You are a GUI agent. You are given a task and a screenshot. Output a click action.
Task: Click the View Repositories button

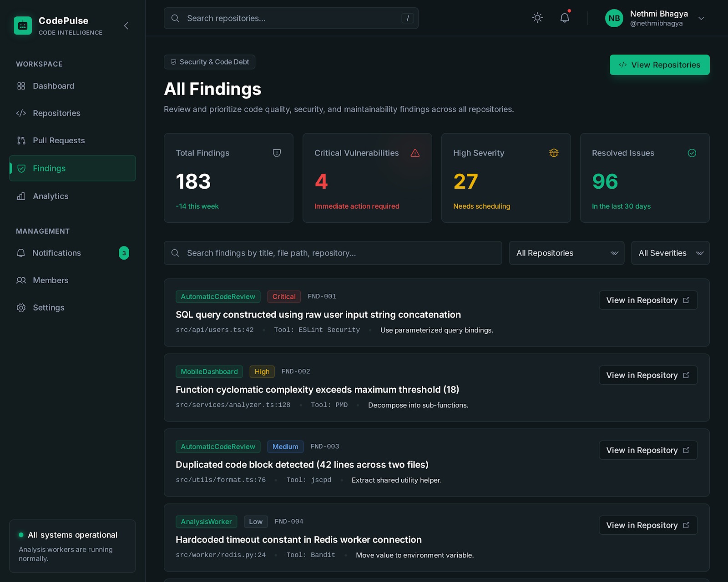[x=659, y=65]
